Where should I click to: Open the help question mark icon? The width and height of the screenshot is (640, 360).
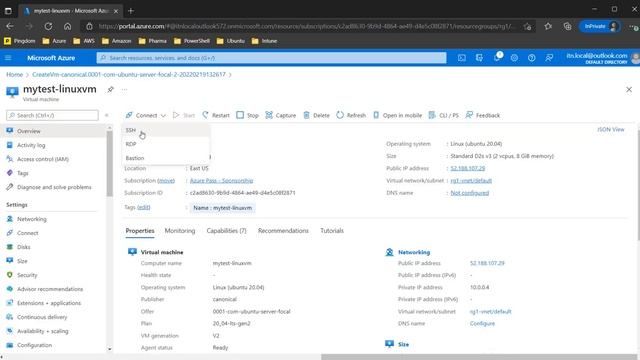[531, 58]
